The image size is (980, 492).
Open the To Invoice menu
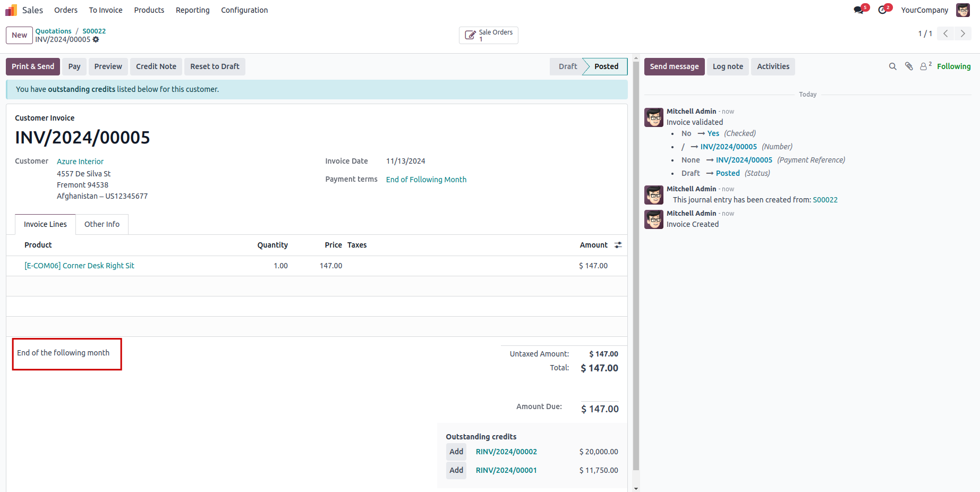106,10
